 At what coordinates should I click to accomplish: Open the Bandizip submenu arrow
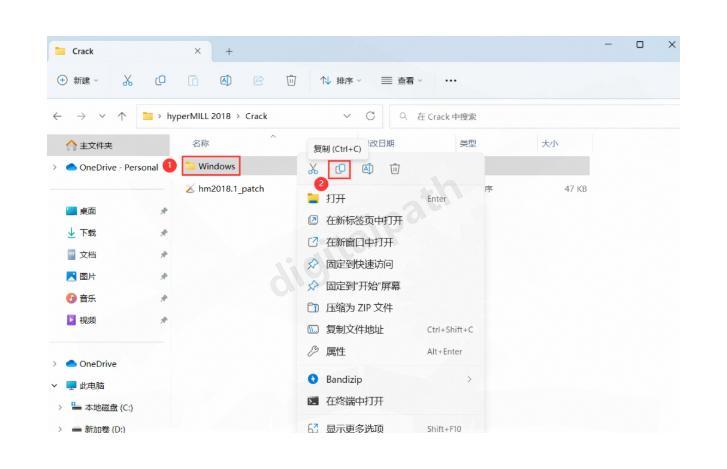tap(469, 380)
